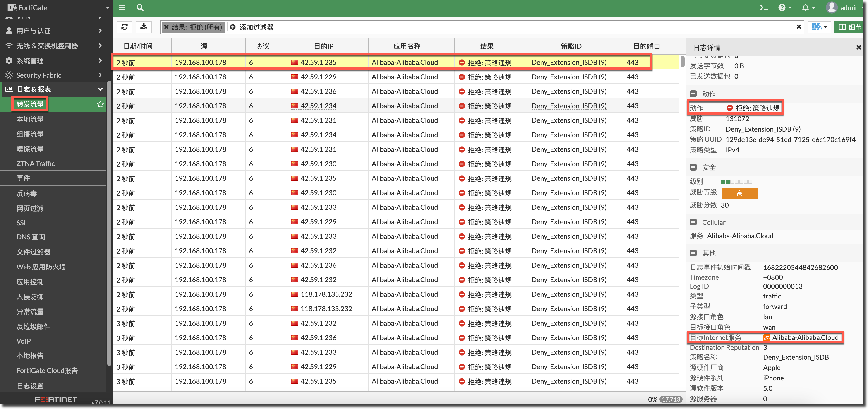
Task: Remove the 结果: 拒绝 filter chip
Action: coord(166,27)
